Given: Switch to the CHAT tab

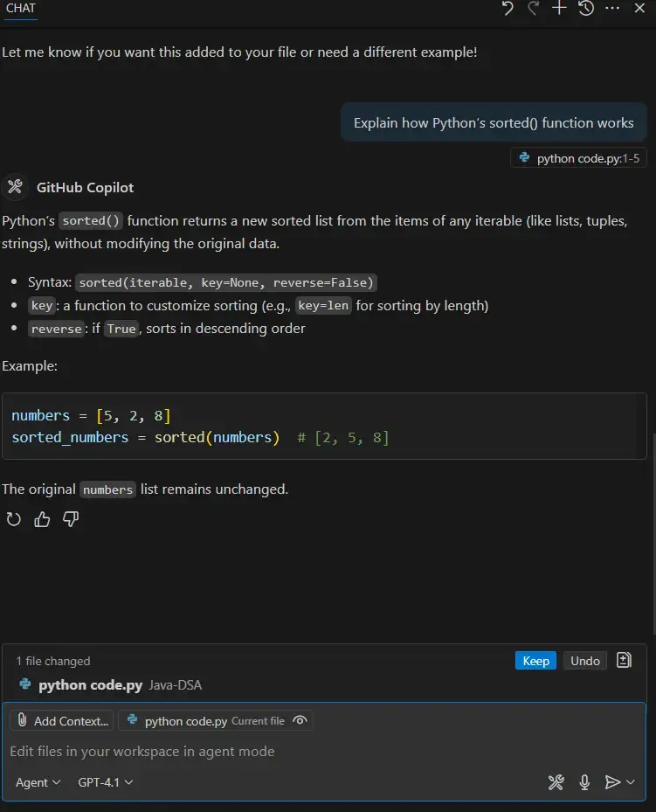Looking at the screenshot, I should pos(21,8).
